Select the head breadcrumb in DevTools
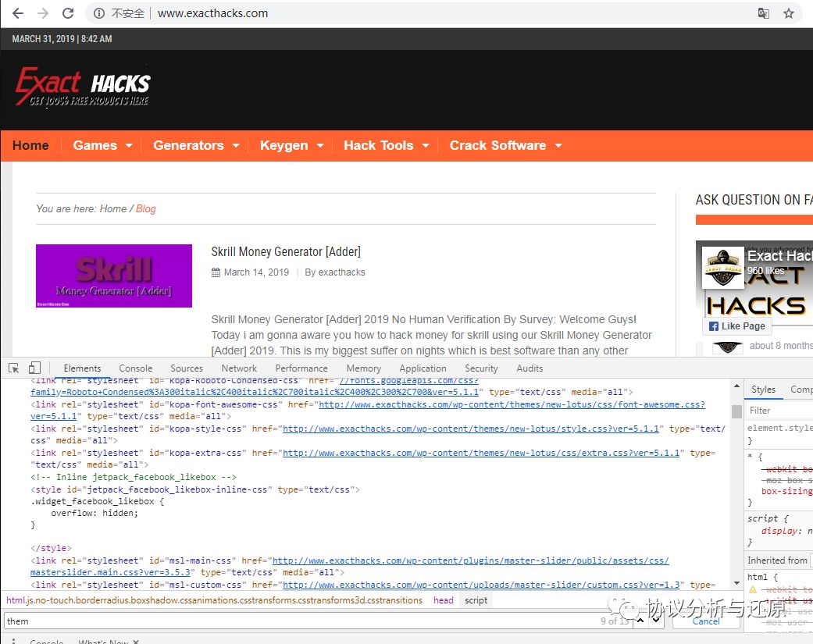Image resolution: width=813 pixels, height=644 pixels. [x=444, y=600]
